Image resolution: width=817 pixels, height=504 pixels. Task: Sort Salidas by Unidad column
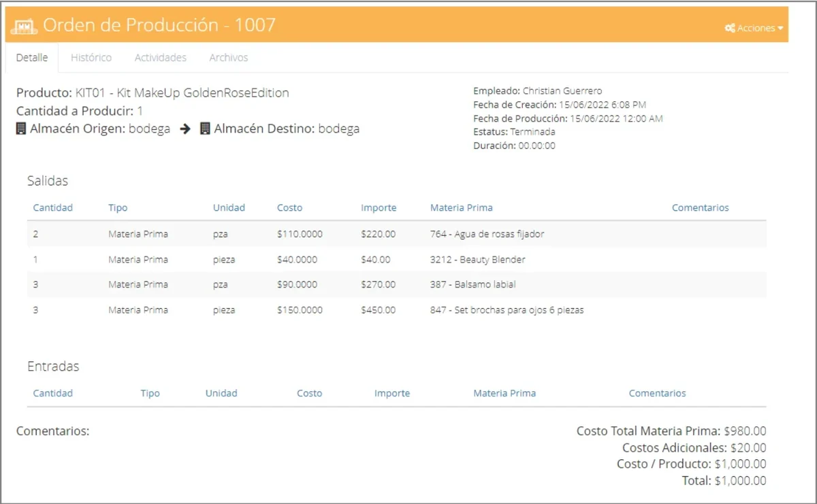(229, 207)
